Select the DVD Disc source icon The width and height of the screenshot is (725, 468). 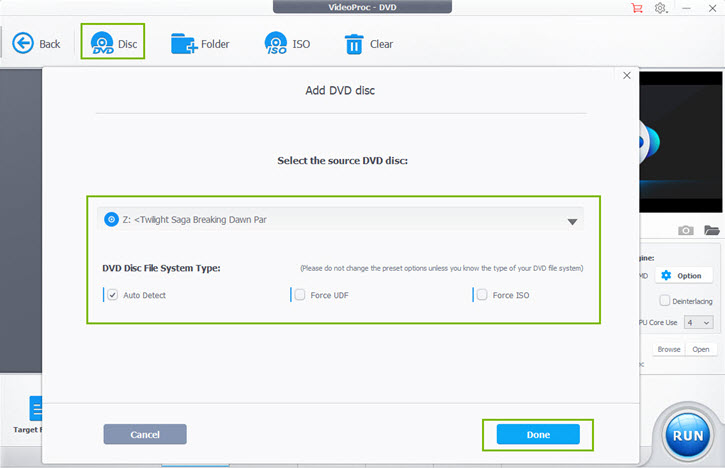click(102, 43)
